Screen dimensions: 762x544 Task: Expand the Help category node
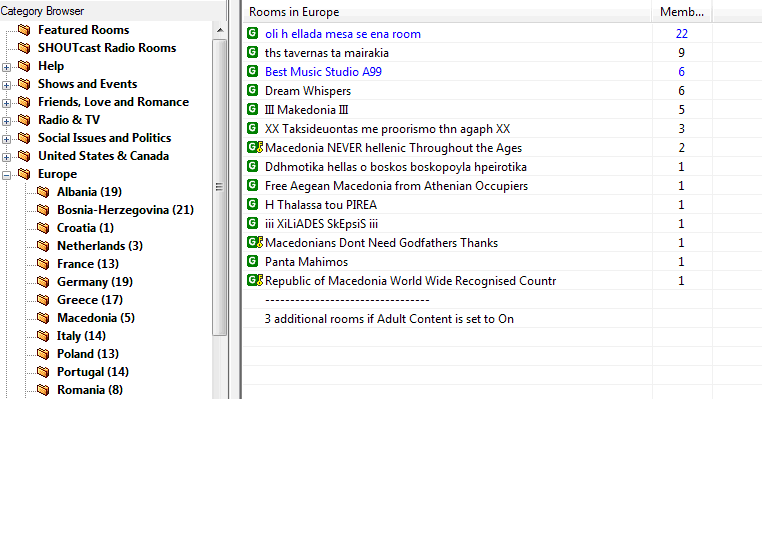tap(6, 67)
